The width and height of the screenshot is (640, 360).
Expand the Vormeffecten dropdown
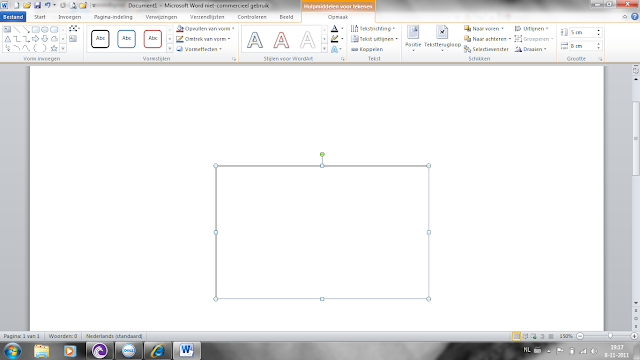pyautogui.click(x=199, y=49)
